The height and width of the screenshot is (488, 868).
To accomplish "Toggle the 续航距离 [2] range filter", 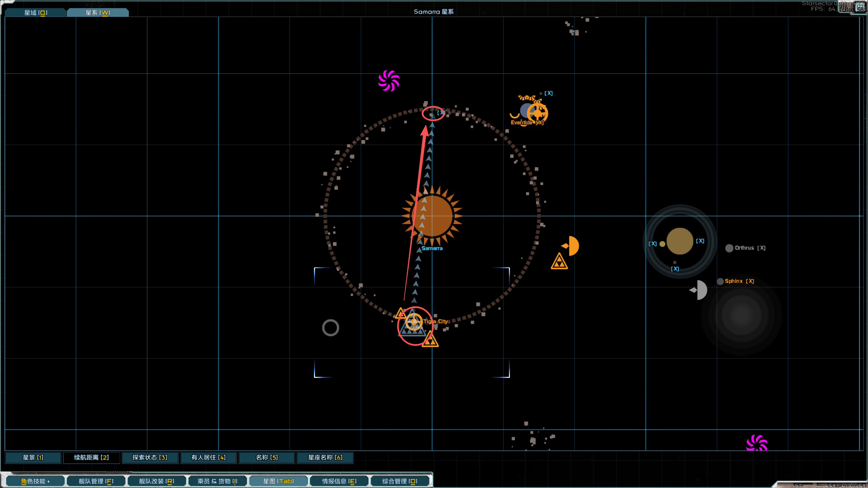I will tap(91, 457).
